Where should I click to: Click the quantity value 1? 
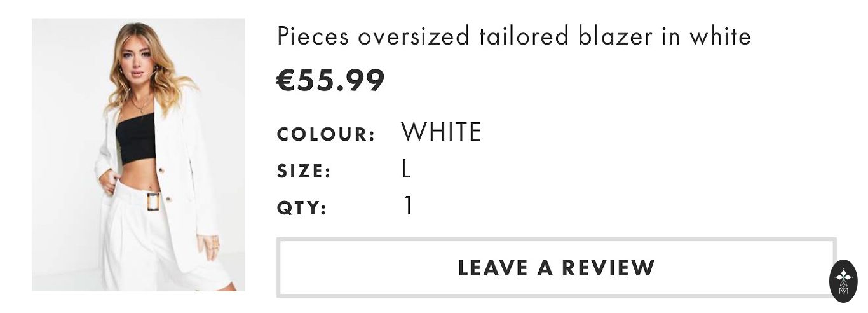(409, 206)
